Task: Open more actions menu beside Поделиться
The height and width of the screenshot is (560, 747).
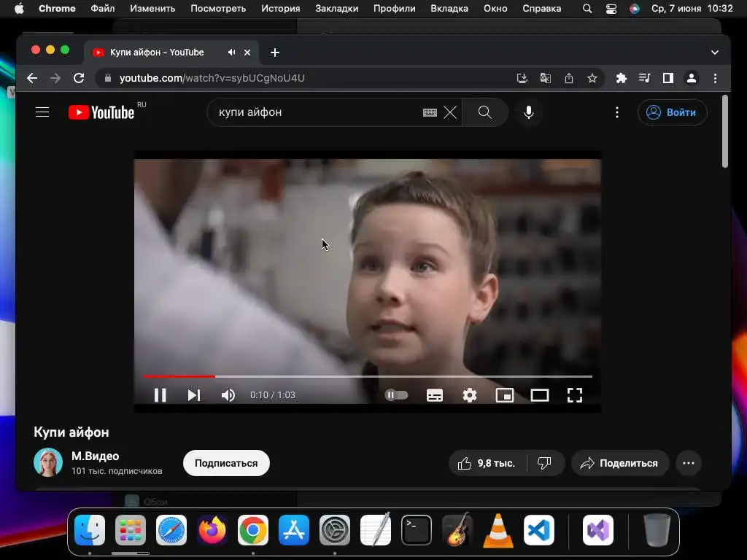Action: click(689, 463)
